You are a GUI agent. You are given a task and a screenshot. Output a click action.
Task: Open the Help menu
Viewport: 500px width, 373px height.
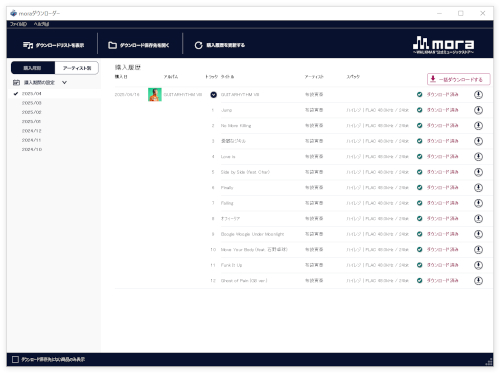coord(41,24)
